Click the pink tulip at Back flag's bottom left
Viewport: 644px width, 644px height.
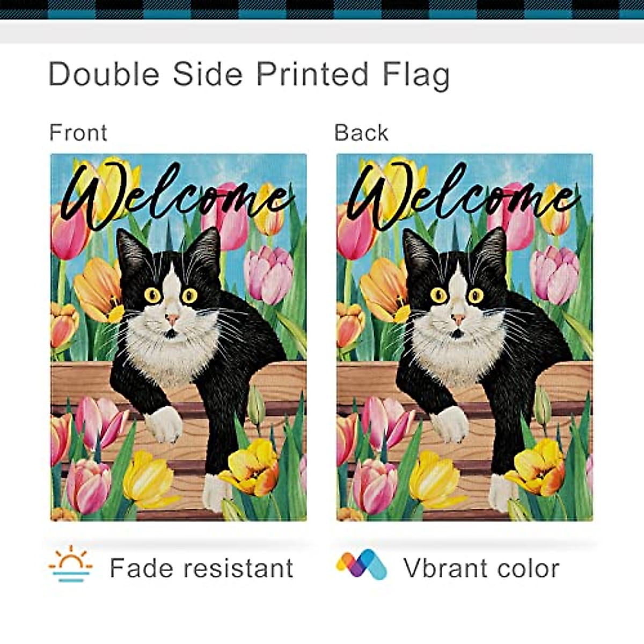[375, 485]
